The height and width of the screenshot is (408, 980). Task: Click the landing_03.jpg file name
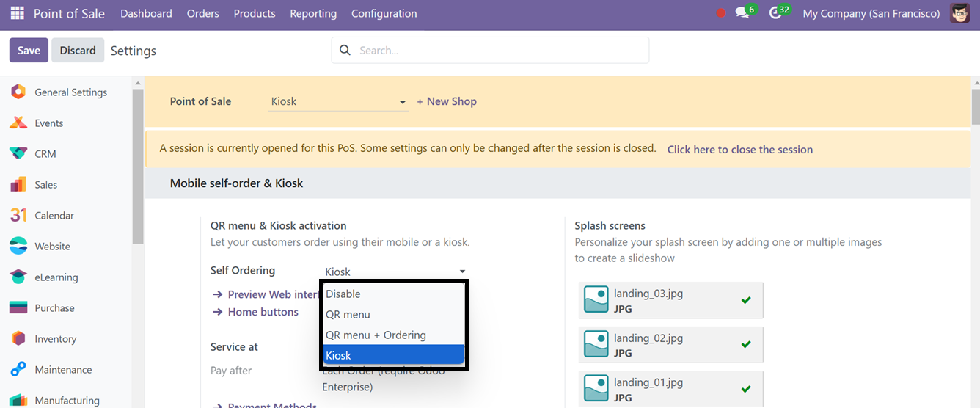(x=648, y=294)
